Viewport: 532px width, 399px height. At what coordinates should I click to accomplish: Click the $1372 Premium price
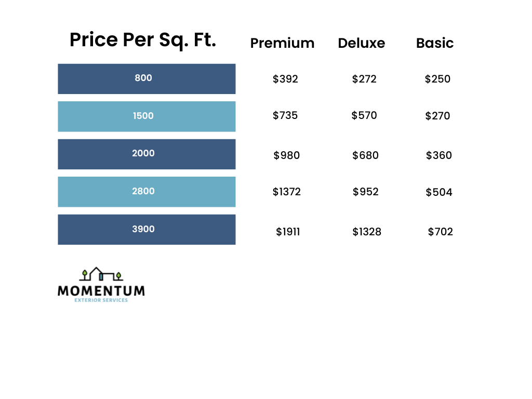[287, 192]
